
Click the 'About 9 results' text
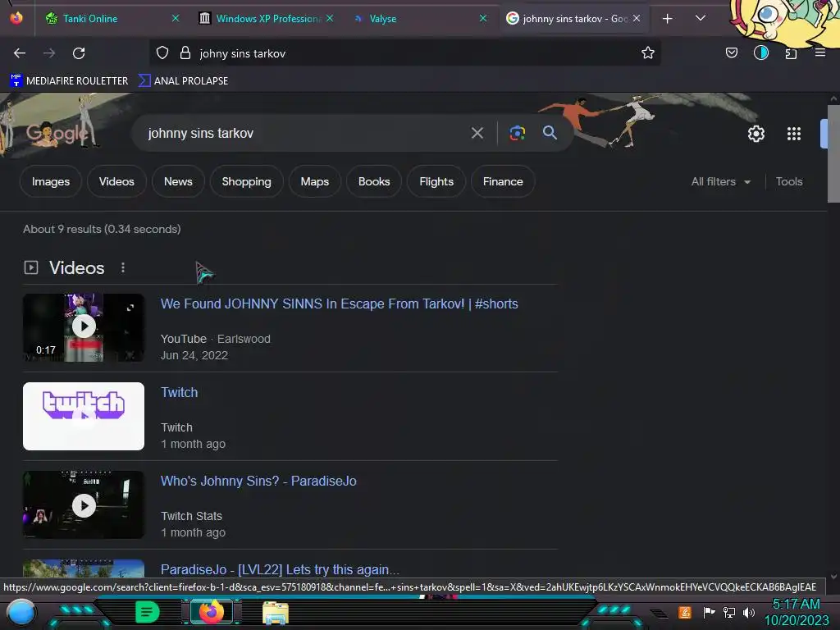pos(102,230)
